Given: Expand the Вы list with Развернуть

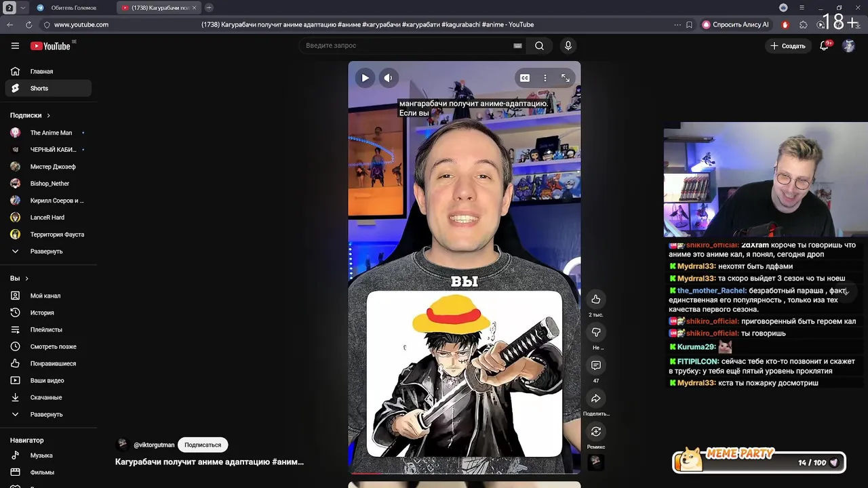Looking at the screenshot, I should [47, 414].
